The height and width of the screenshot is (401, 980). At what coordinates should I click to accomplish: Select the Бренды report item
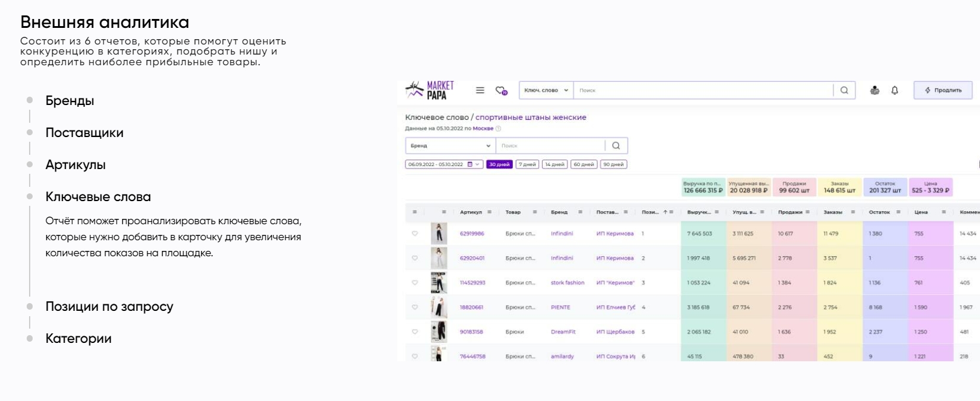(x=69, y=101)
